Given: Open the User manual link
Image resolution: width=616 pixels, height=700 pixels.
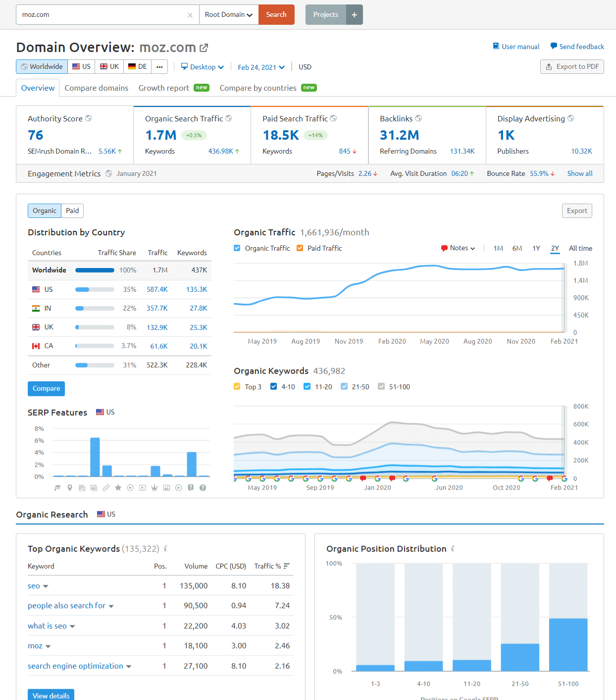Looking at the screenshot, I should coord(516,47).
